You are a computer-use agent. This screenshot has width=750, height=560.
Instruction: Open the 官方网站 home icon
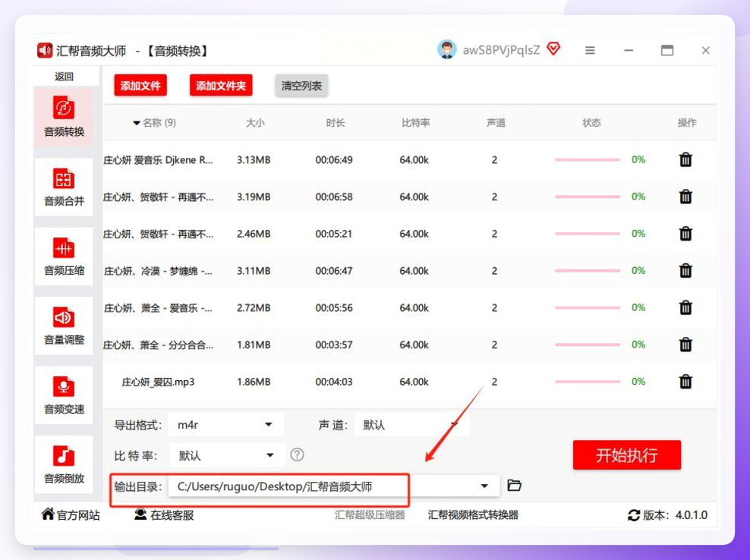point(48,514)
